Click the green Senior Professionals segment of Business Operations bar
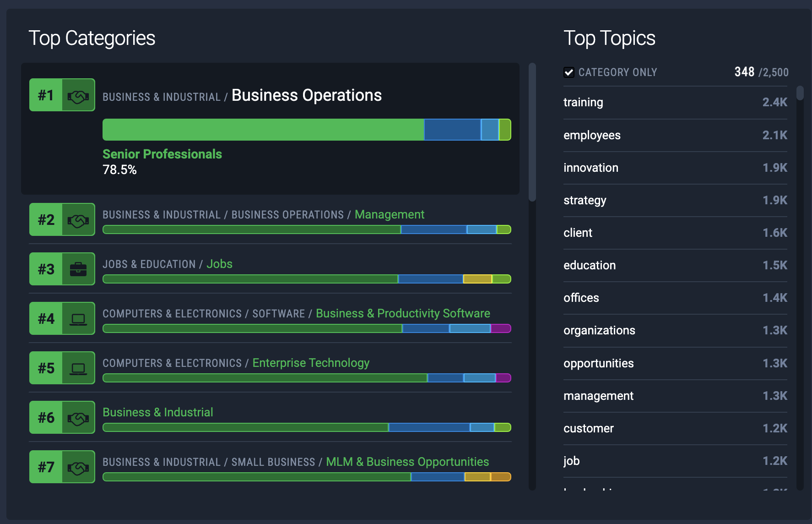 263,130
